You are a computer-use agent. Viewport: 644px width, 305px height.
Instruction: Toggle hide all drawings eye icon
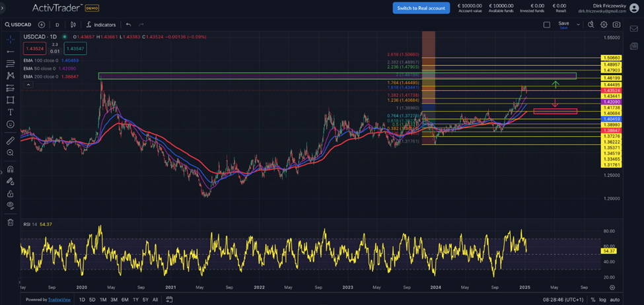pyautogui.click(x=10, y=205)
